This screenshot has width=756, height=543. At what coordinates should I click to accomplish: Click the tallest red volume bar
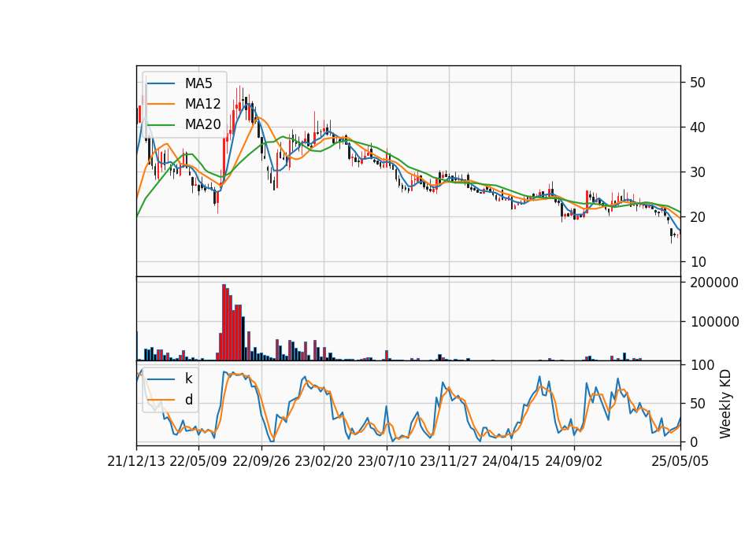click(224, 323)
